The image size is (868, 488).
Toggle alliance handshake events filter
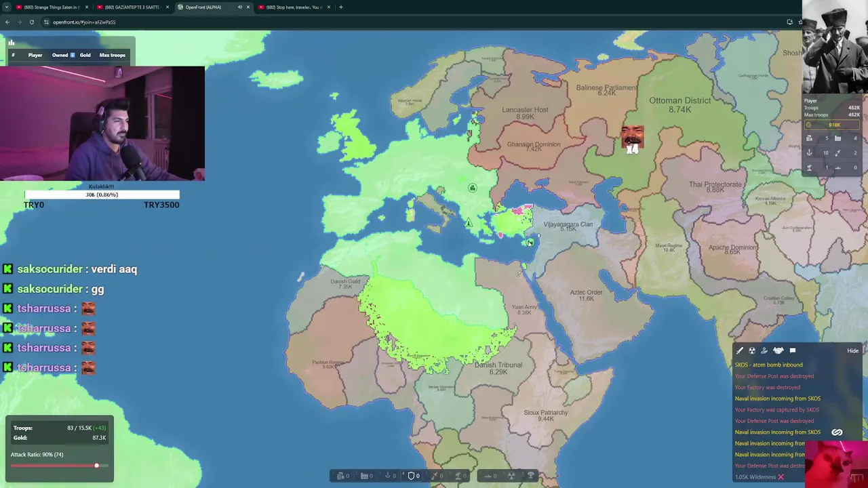(x=778, y=350)
